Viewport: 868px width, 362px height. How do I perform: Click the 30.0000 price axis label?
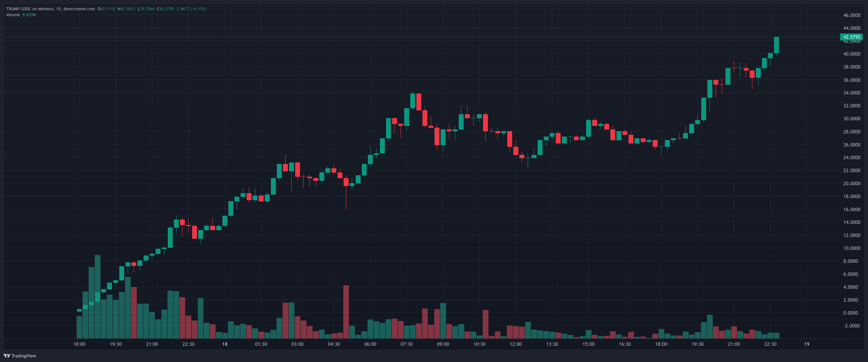851,119
